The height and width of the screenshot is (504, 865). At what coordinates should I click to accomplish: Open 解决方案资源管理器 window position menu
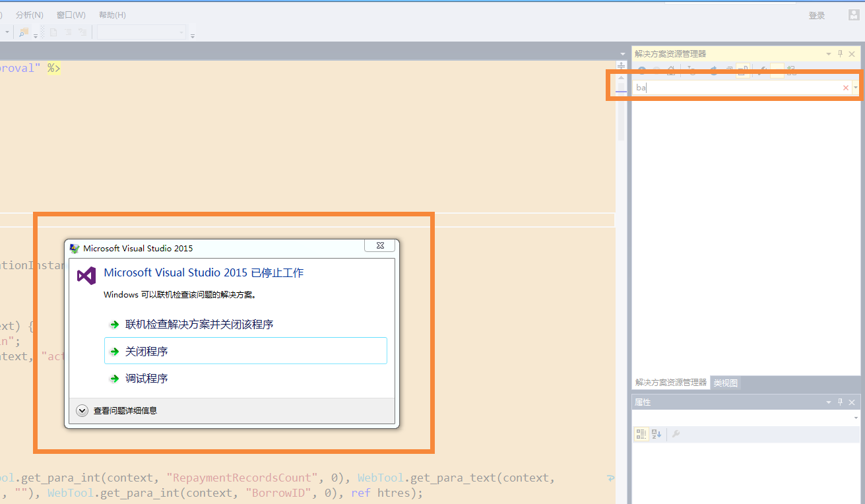click(x=829, y=53)
